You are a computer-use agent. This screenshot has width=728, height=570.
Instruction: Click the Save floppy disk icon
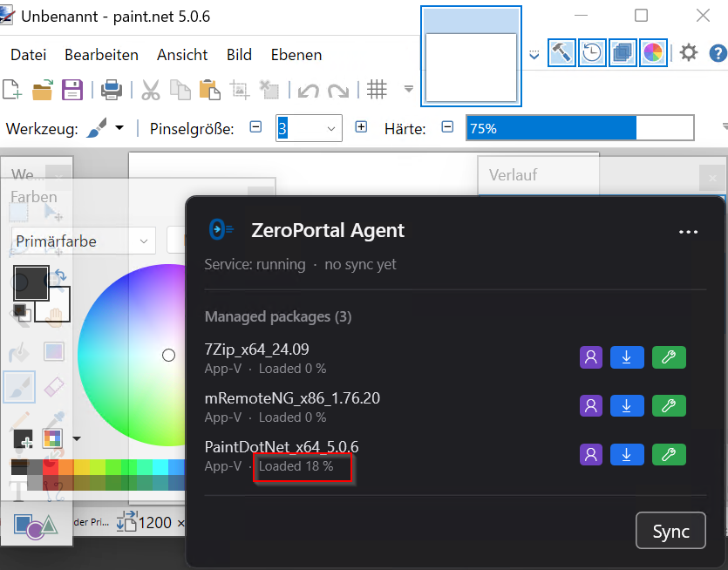coord(72,90)
